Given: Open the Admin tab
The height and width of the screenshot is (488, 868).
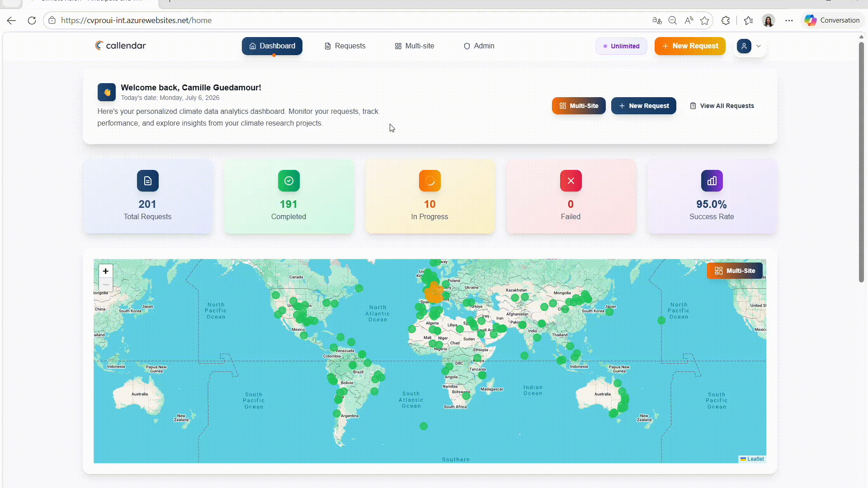Looking at the screenshot, I should click(479, 46).
